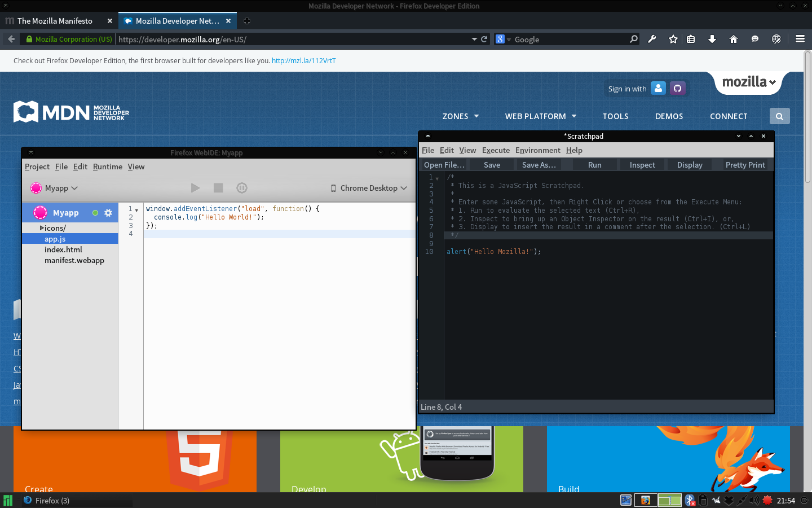Select index.html in the project tree
The image size is (812, 508).
pyautogui.click(x=63, y=249)
